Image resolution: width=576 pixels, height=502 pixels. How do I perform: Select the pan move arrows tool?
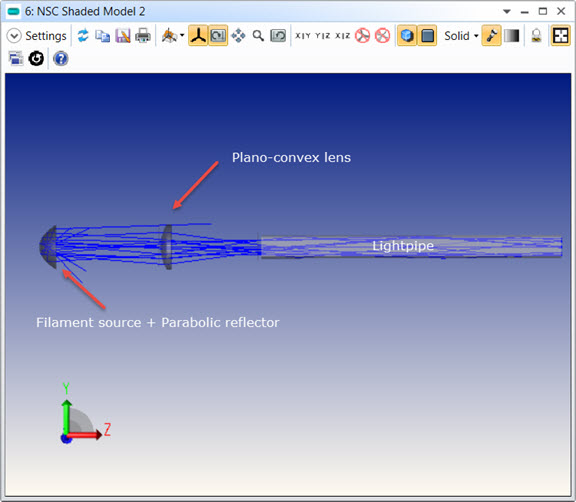[238, 36]
